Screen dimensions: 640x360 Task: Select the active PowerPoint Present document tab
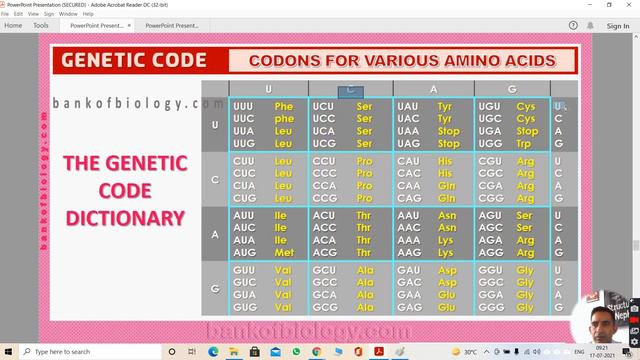coord(97,25)
